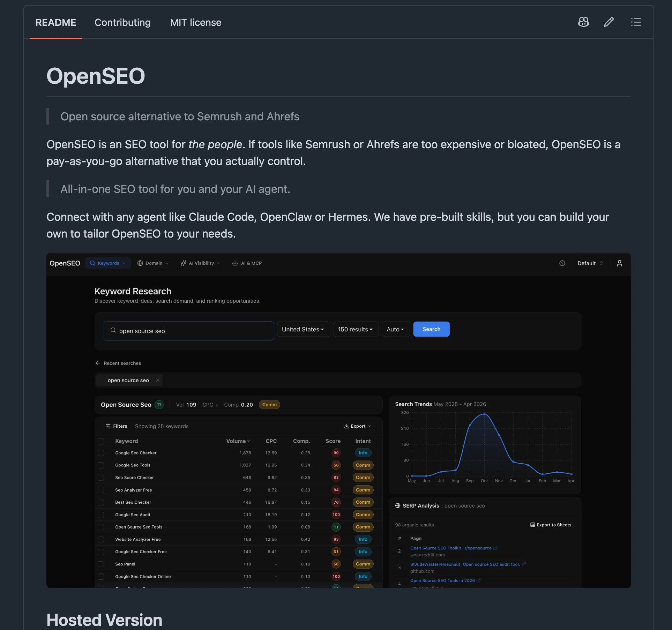Click external link icon after 'Tools in 2026'
672x630 pixels.
tap(479, 581)
